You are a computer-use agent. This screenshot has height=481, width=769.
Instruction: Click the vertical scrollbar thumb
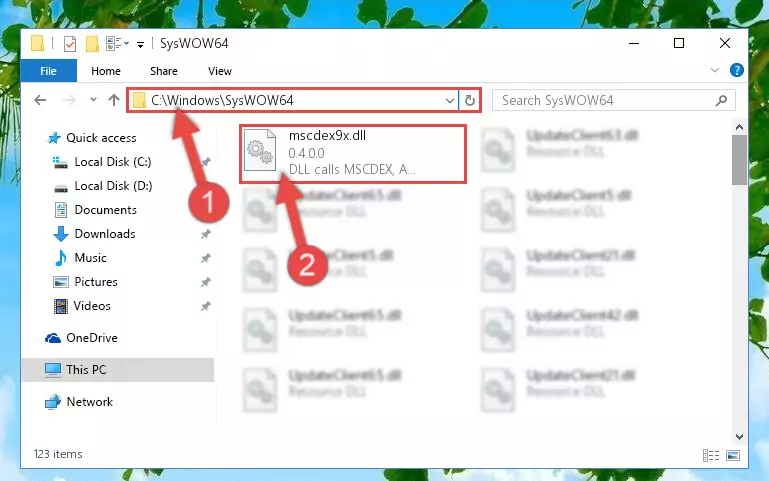click(739, 160)
